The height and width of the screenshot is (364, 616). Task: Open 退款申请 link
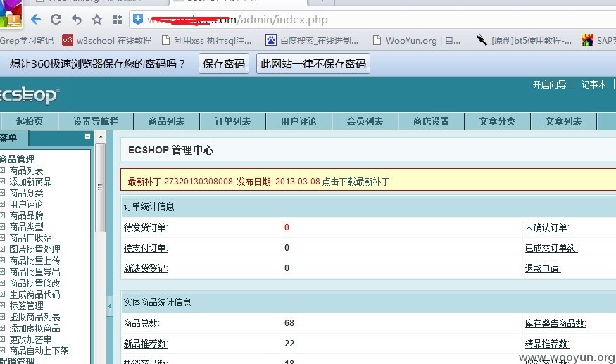(543, 268)
